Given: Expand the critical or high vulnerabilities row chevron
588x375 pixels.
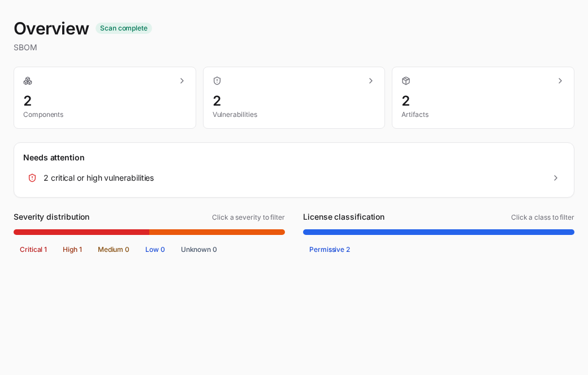Looking at the screenshot, I should (556, 178).
